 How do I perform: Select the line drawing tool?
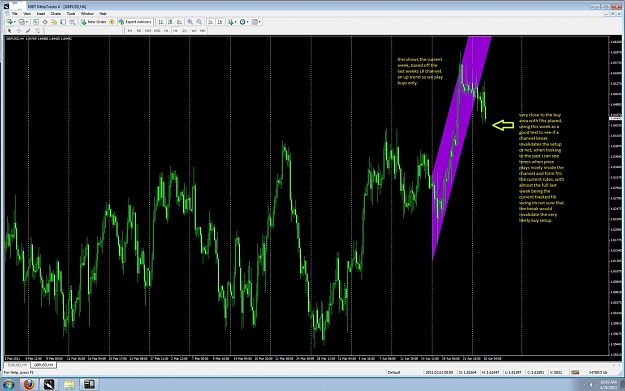click(x=28, y=31)
